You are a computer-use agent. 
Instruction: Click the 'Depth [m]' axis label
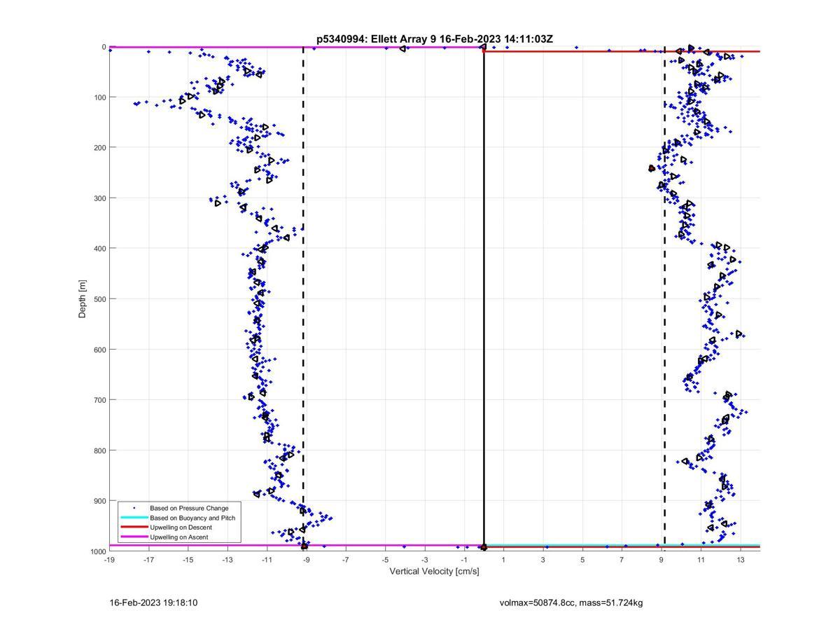pyautogui.click(x=83, y=299)
